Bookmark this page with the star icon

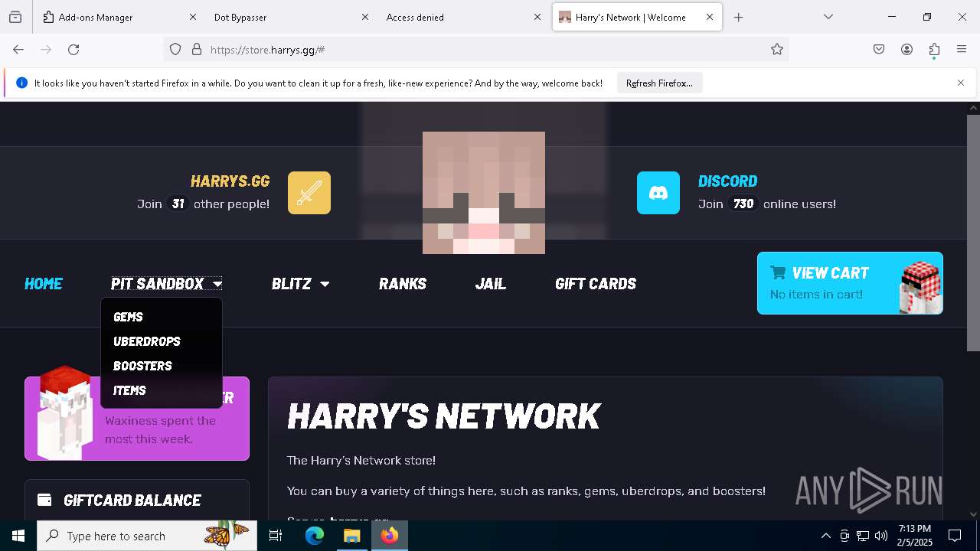coord(777,49)
